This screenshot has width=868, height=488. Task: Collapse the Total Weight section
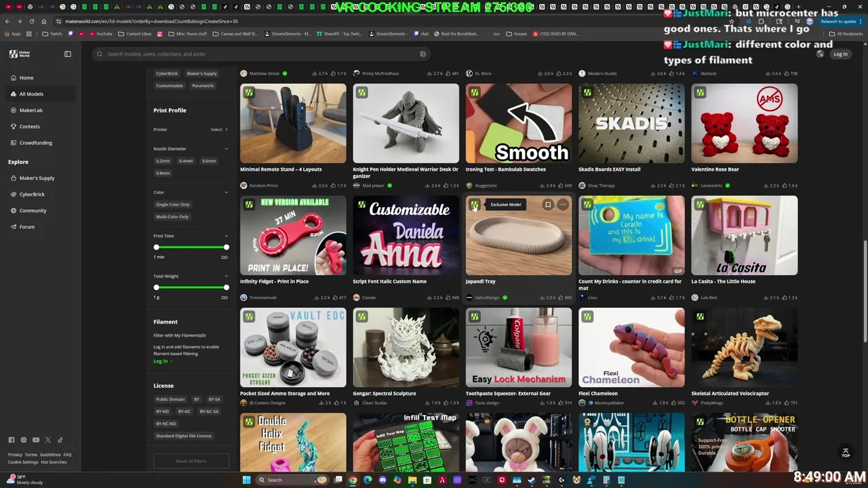[226, 277]
